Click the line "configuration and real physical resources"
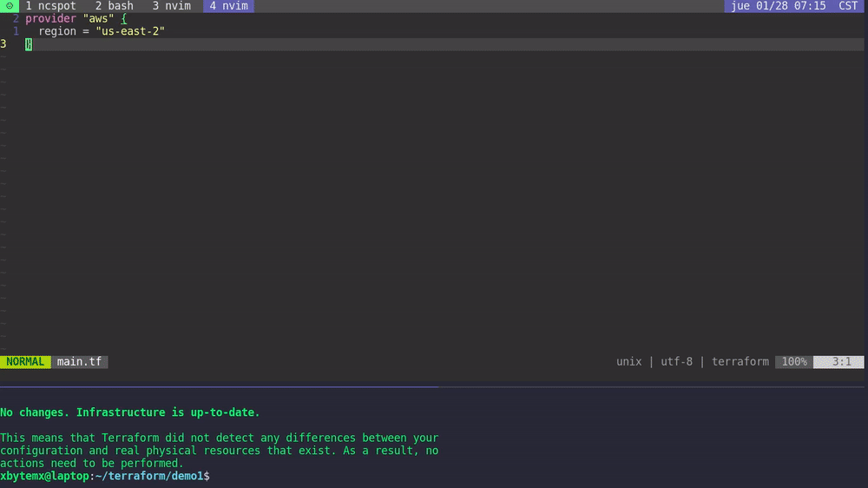 [x=220, y=451]
